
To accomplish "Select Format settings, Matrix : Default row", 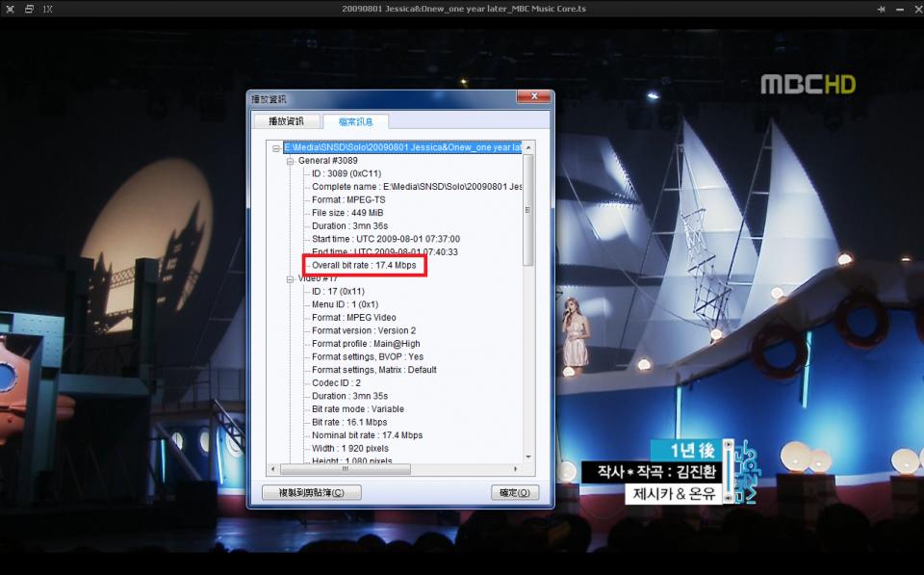I will pos(374,370).
